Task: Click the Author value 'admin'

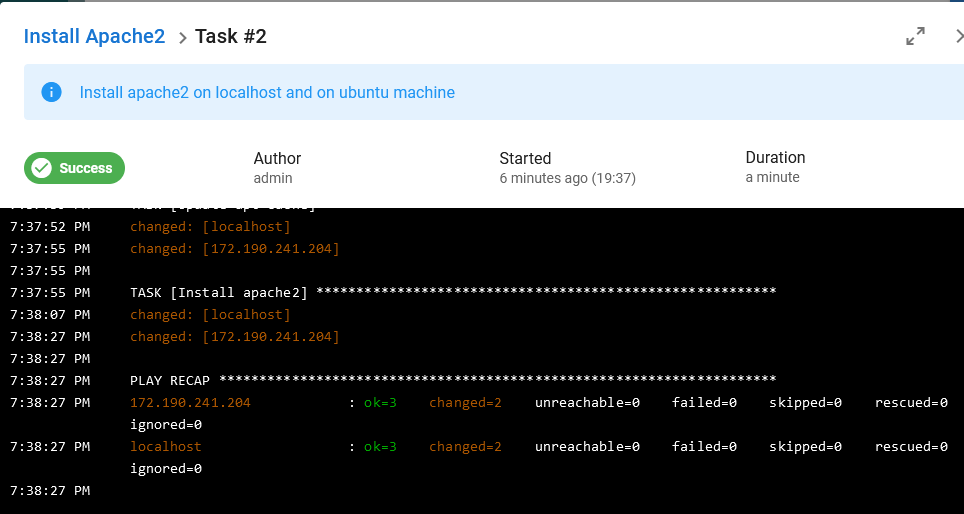Action: tap(273, 178)
